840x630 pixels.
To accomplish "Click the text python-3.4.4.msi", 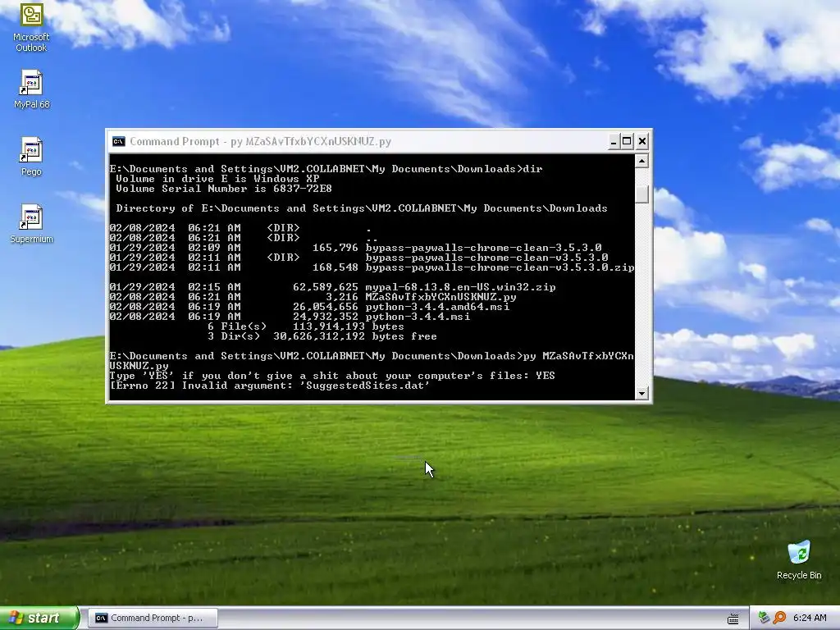I will [x=418, y=317].
